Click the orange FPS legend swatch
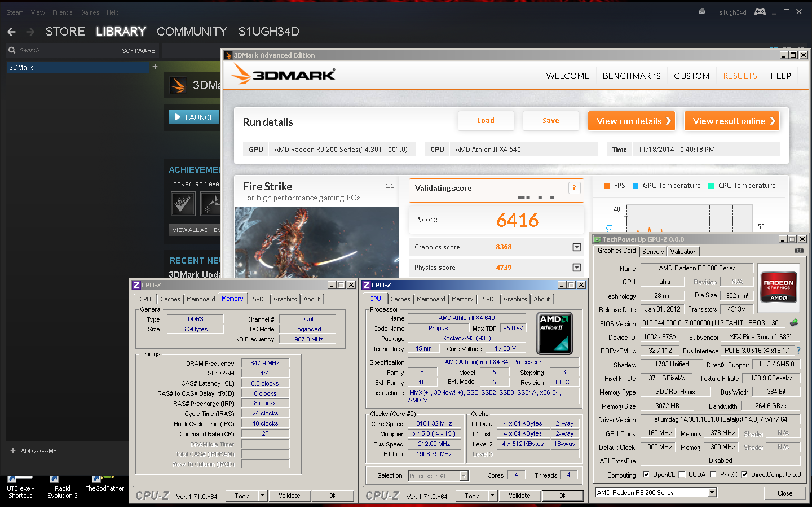This screenshot has width=812, height=508. tap(607, 186)
